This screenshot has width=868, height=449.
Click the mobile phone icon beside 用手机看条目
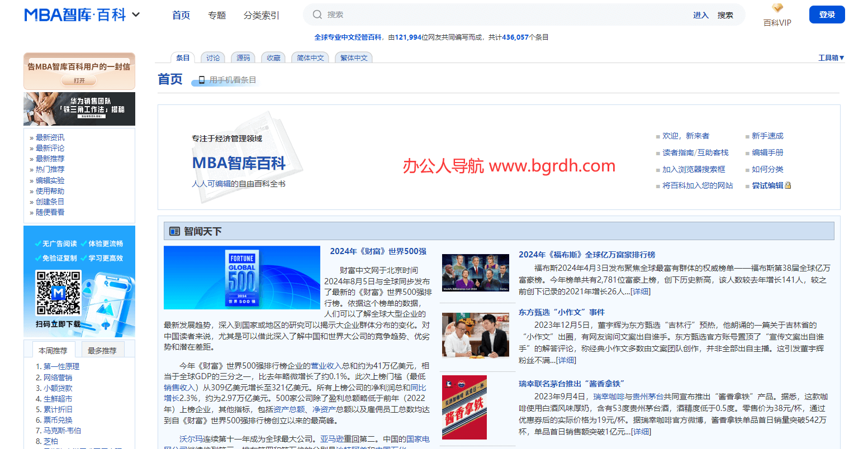[x=202, y=80]
